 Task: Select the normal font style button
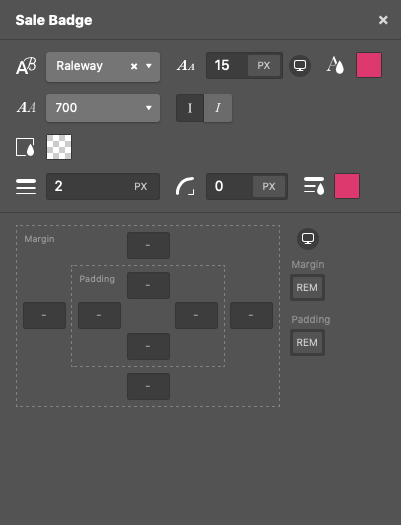coord(190,108)
